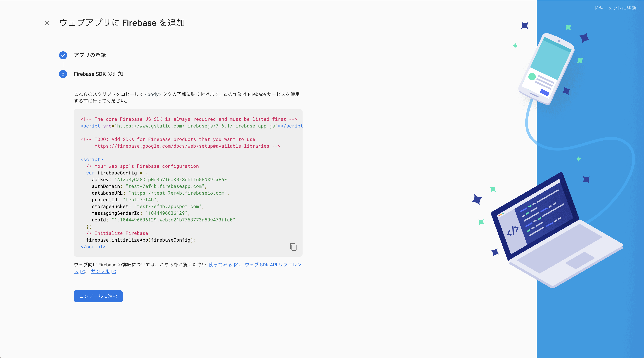The image size is (644, 358).
Task: Click the 'var firebaseConfig = {' line
Action: tap(117, 173)
